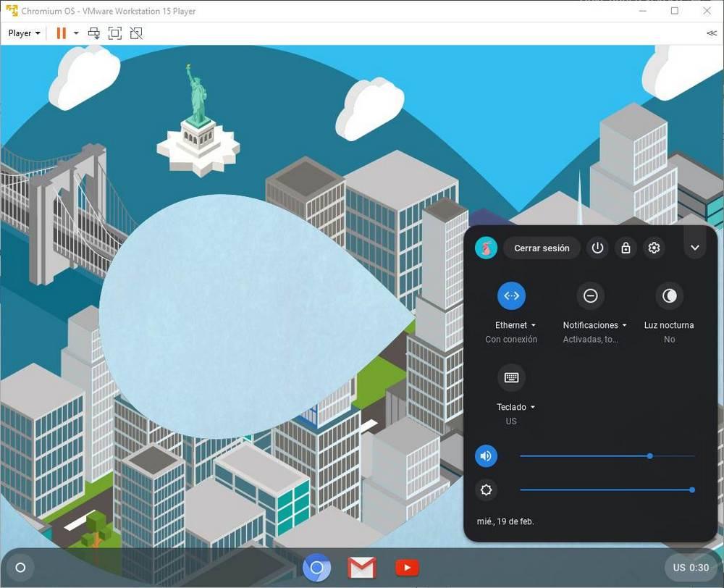Click the brightness sun icon
This screenshot has width=724, height=588.
coord(487,490)
